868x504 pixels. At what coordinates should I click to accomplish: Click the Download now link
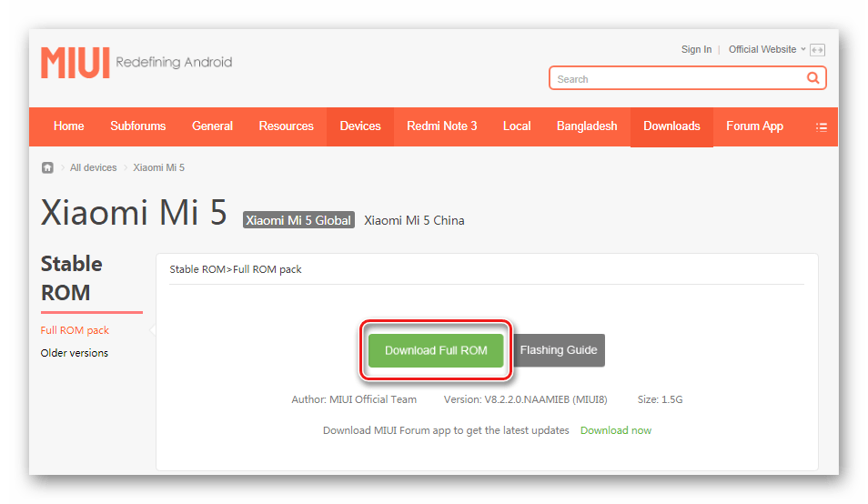pos(616,430)
